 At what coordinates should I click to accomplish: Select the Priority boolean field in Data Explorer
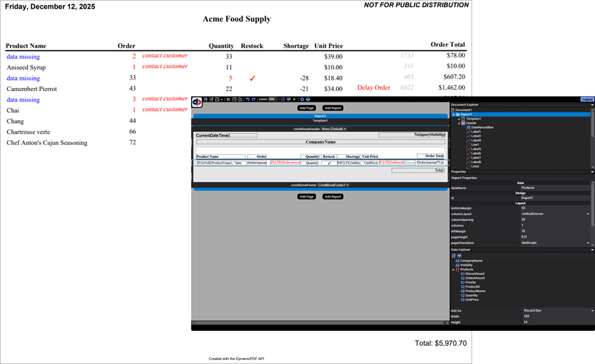point(471,282)
